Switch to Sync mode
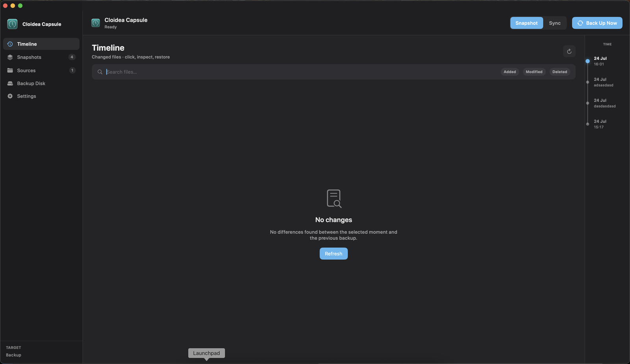The width and height of the screenshot is (630, 364). [x=555, y=23]
